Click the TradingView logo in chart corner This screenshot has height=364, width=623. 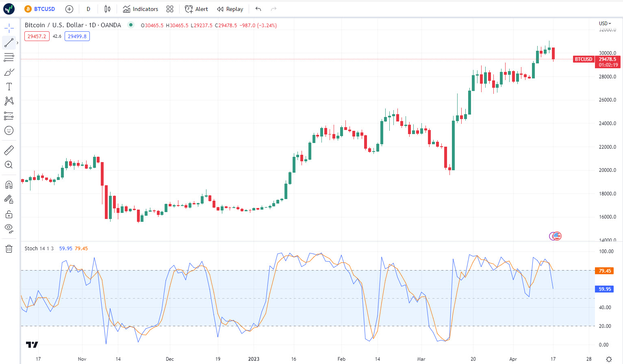point(32,344)
